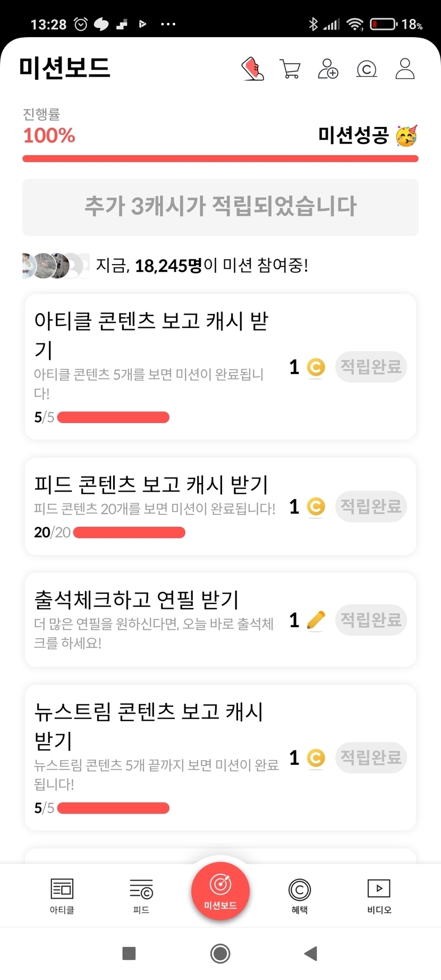Click the 추가 3캐시가 적립되었습니다 banner
Image resolution: width=441 pixels, height=980 pixels.
click(220, 207)
